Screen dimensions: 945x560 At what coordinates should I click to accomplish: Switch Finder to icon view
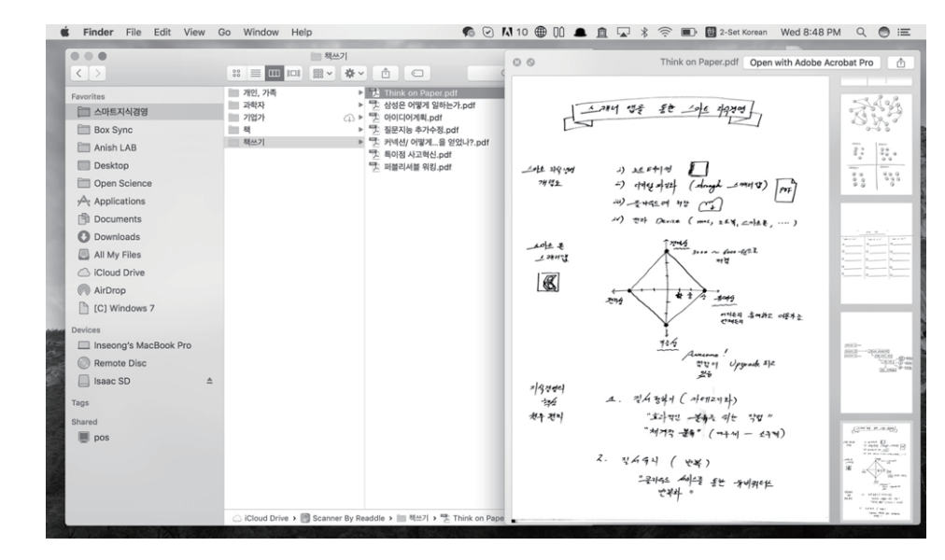point(236,74)
